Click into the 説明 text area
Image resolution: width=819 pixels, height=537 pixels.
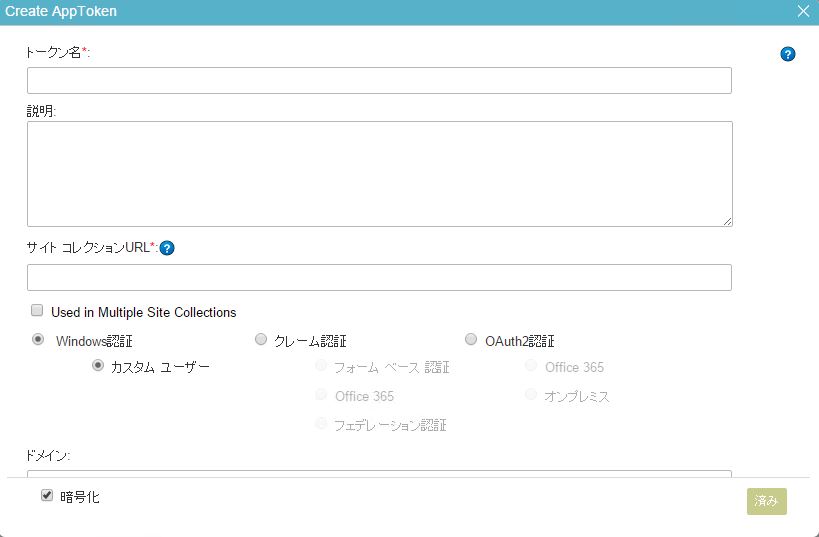380,174
